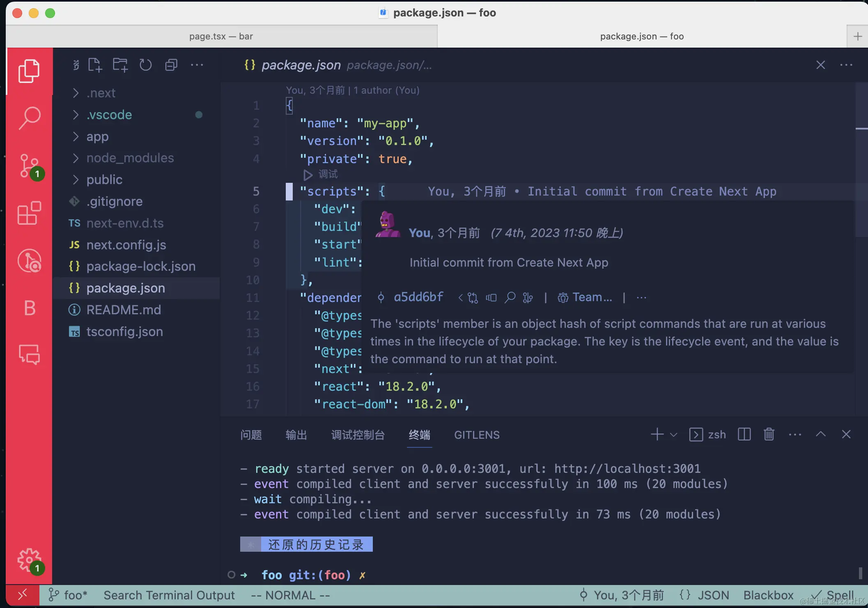This screenshot has height=608, width=868.
Task: Open the Extensions view
Action: tap(29, 213)
